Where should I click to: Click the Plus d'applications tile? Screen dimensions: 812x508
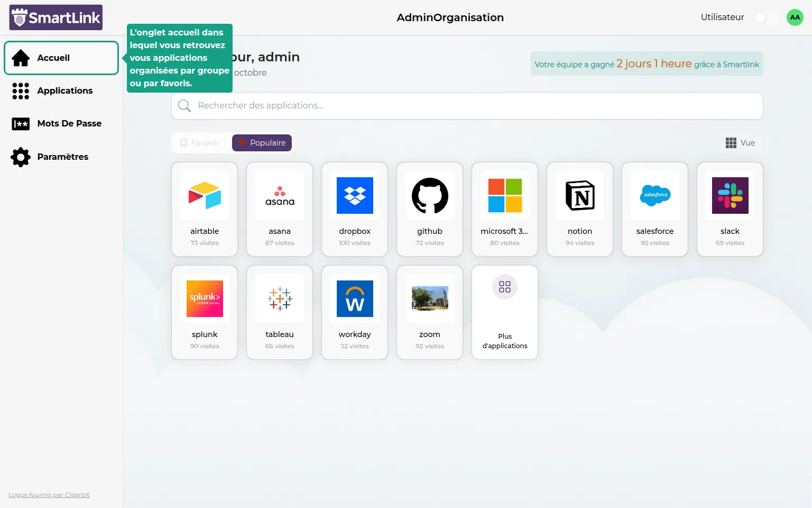coord(505,312)
